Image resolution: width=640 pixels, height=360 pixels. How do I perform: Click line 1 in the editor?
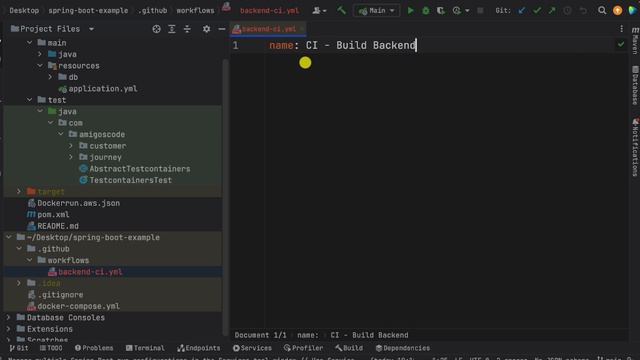point(342,45)
